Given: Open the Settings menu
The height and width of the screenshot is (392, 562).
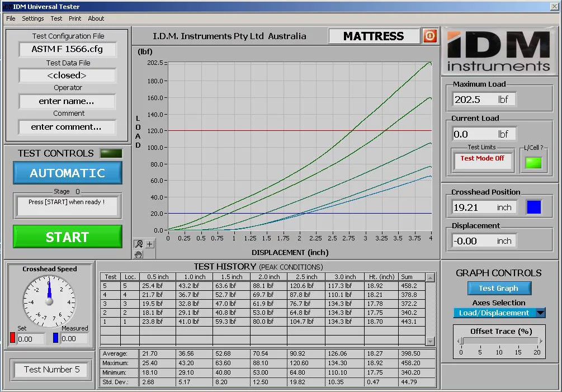Looking at the screenshot, I should [x=32, y=18].
